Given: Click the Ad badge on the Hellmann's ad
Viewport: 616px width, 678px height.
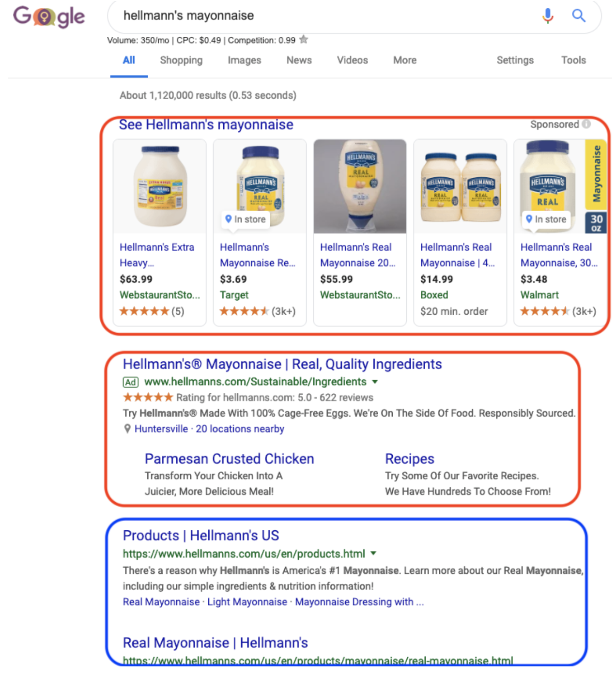Looking at the screenshot, I should (x=131, y=382).
